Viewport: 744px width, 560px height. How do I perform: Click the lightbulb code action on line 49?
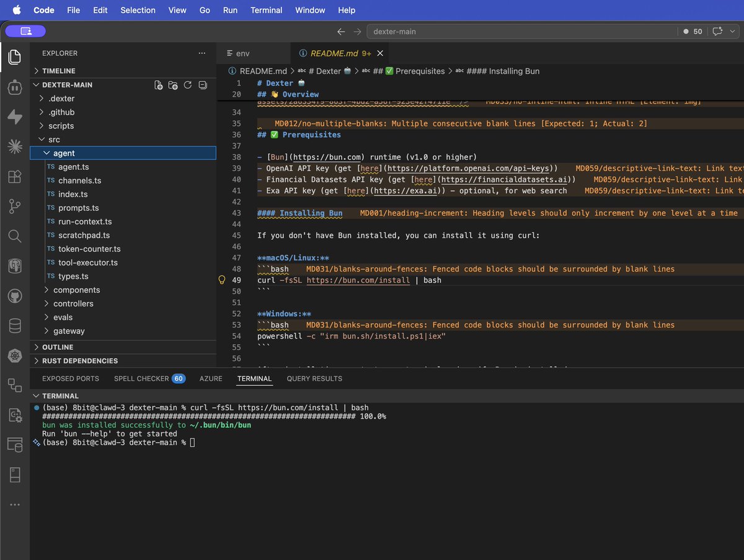222,280
